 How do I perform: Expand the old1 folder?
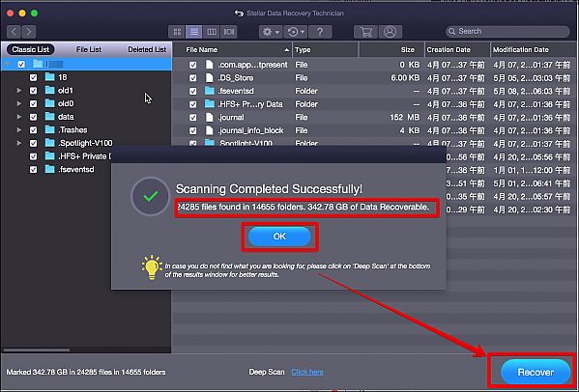tap(19, 91)
